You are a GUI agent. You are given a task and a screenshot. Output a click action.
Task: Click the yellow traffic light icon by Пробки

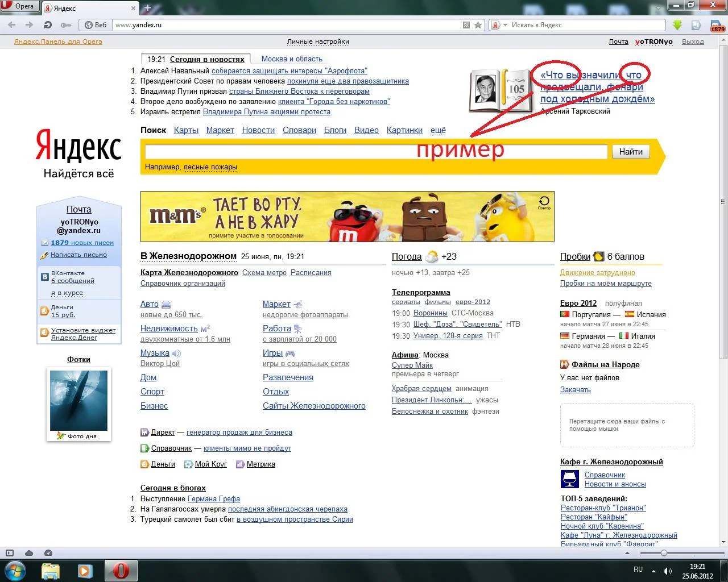[598, 256]
